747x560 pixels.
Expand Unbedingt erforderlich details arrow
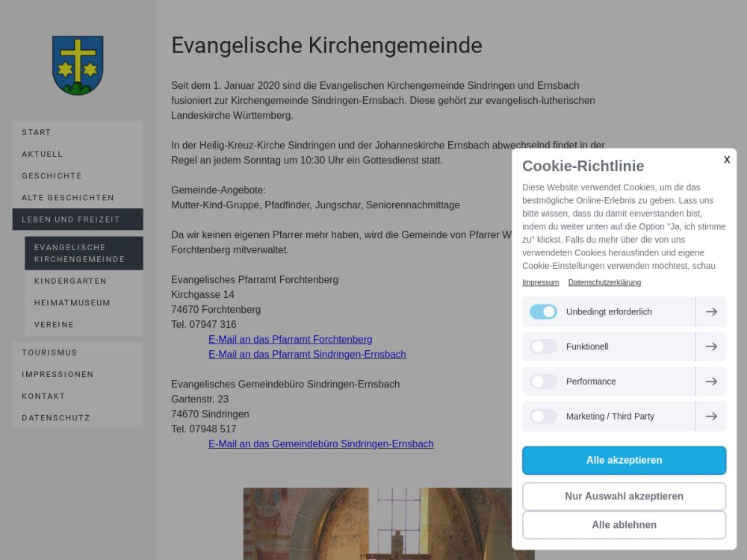pos(711,312)
